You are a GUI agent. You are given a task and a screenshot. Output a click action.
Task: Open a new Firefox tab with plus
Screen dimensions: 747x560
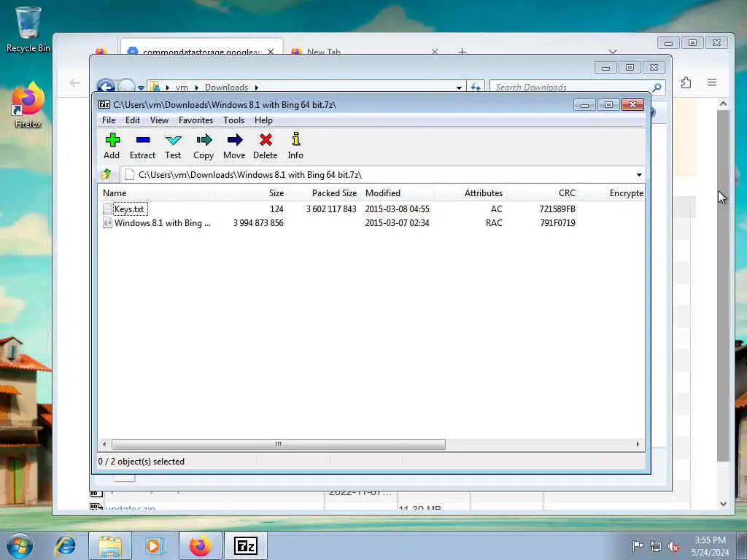[462, 51]
